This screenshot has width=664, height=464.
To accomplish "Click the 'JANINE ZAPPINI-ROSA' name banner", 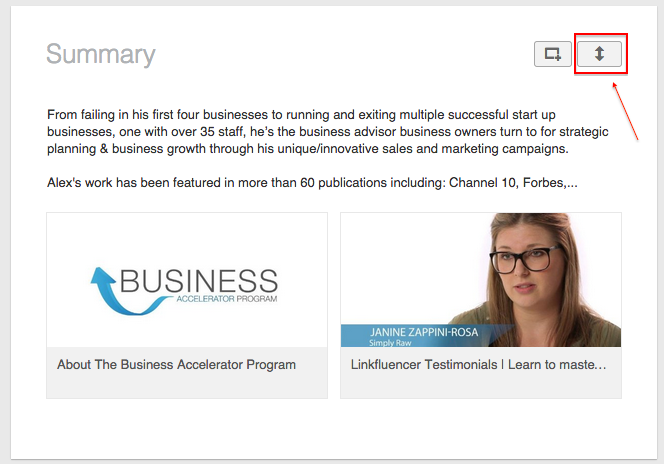I will pyautogui.click(x=424, y=332).
